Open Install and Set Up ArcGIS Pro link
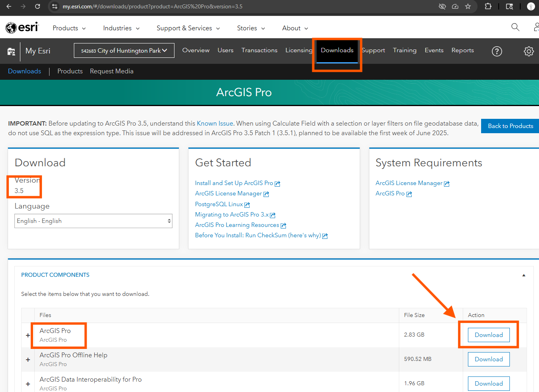The height and width of the screenshot is (392, 539). coord(234,183)
